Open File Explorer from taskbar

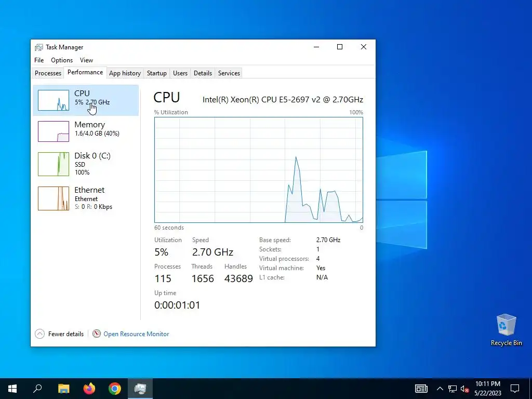63,389
